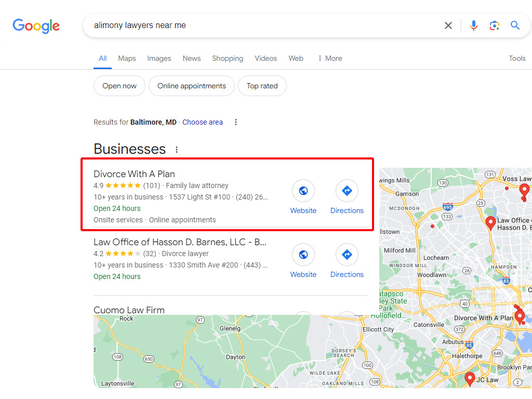Click the Choose area link
Viewport: 532px width, 399px height.
203,122
